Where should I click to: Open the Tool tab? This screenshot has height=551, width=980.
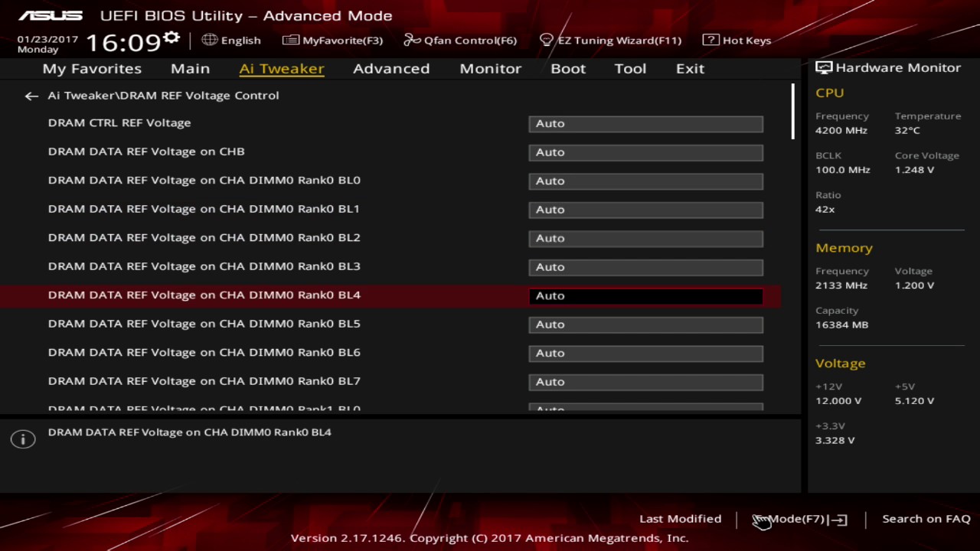(630, 68)
